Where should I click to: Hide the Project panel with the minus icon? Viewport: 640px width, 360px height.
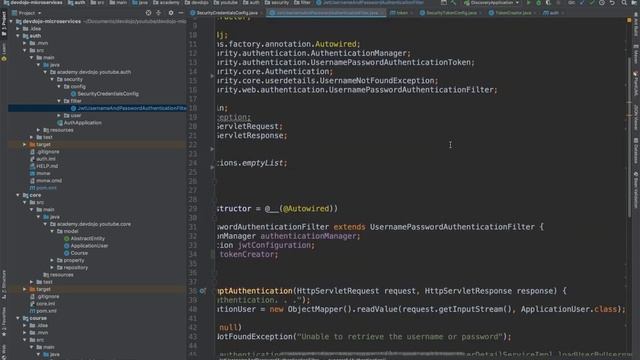(x=181, y=13)
